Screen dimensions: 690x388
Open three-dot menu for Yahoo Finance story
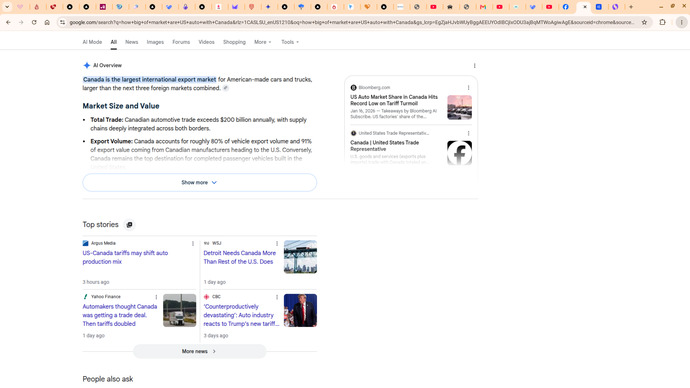tap(156, 297)
